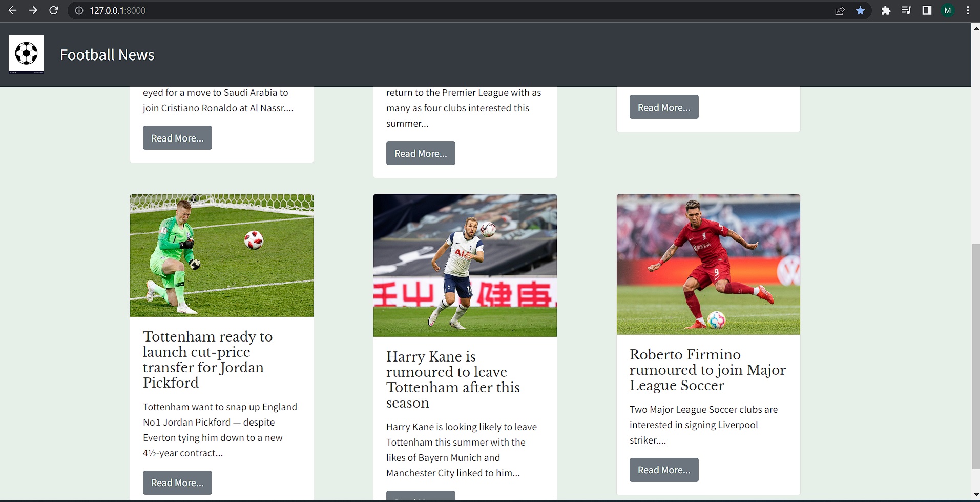Click the Harry Kane article image
The height and width of the screenshot is (502, 980).
tap(465, 265)
